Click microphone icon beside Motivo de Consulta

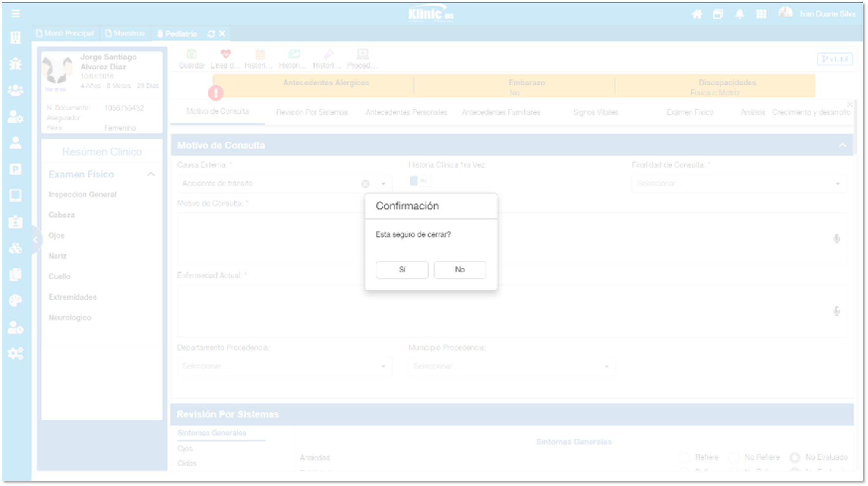coord(836,239)
